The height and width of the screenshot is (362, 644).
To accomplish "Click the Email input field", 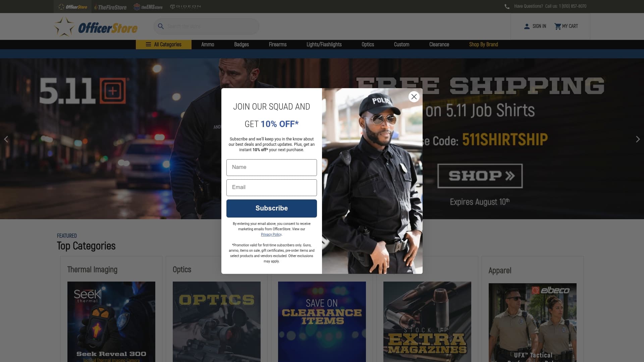I will coord(272,188).
